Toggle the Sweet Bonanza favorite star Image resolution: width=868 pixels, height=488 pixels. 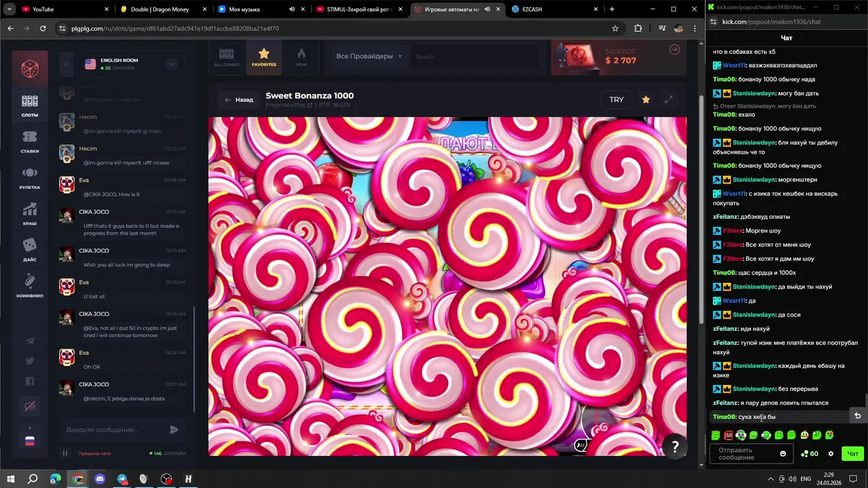[646, 100]
